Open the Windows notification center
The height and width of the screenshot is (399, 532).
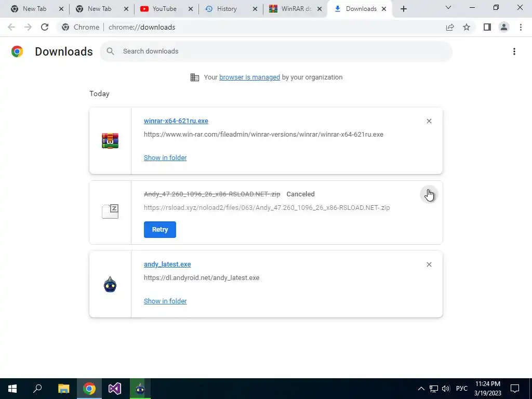(515, 389)
